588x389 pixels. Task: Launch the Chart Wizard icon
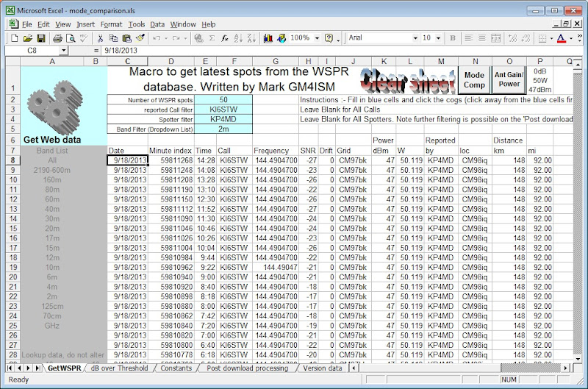[267, 38]
